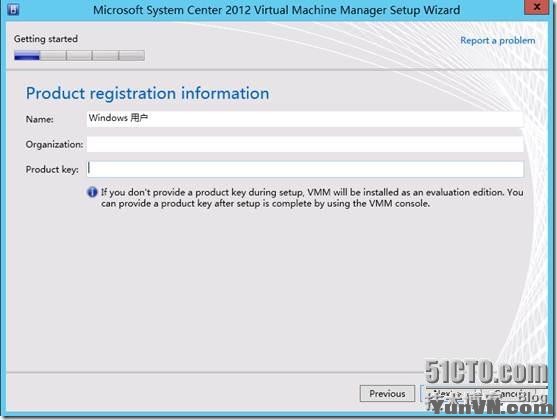Click the 'Getting started' step label
The height and width of the screenshot is (420, 557).
[x=45, y=39]
